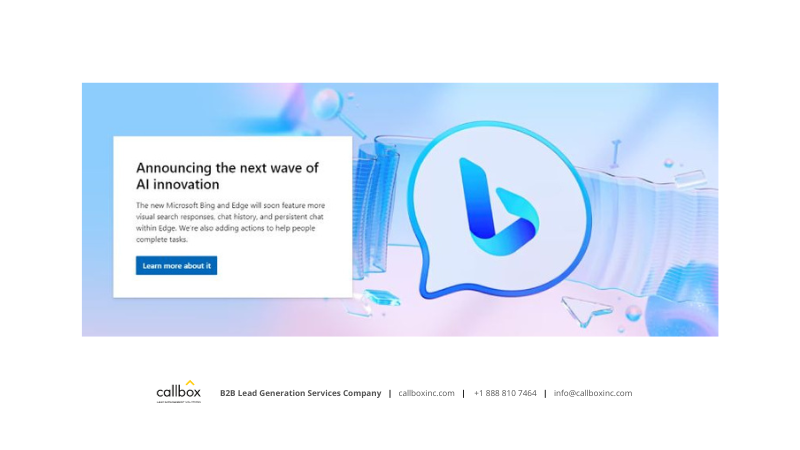
Task: Select the heading Announcing the next wave
Action: (227, 176)
